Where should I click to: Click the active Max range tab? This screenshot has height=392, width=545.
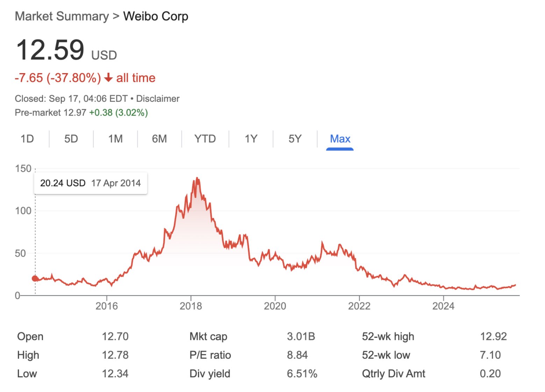[x=340, y=139]
